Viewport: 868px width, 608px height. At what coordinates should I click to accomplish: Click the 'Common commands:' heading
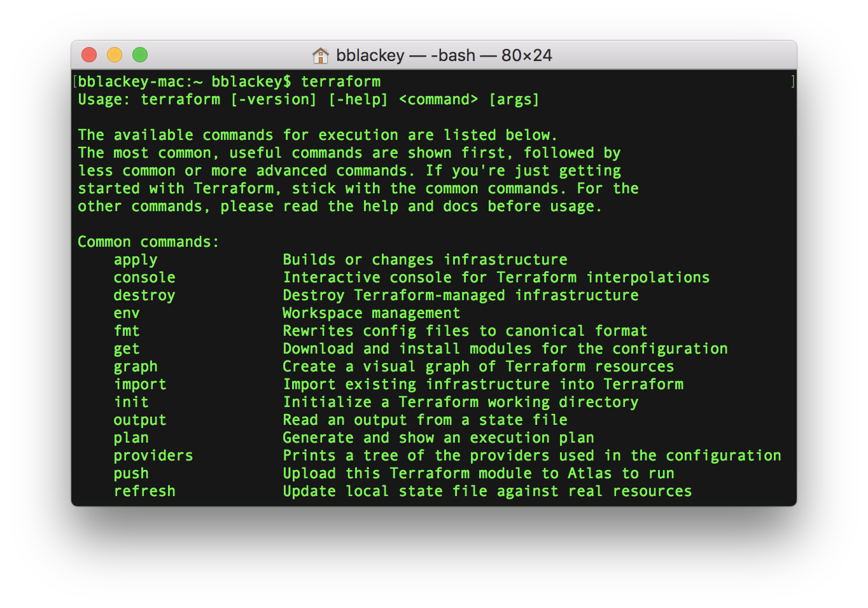pyautogui.click(x=148, y=242)
